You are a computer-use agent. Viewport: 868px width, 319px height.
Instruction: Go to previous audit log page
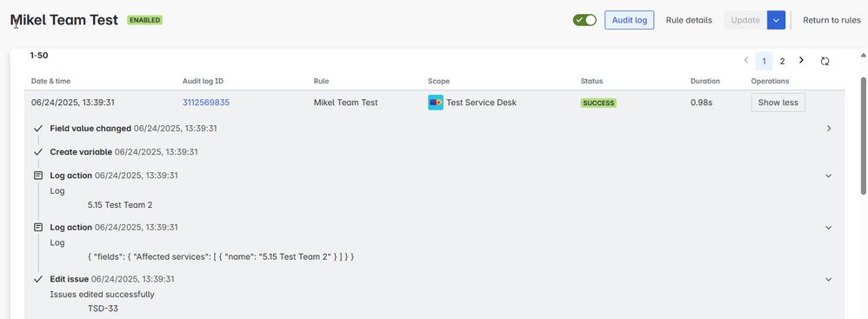(x=746, y=60)
